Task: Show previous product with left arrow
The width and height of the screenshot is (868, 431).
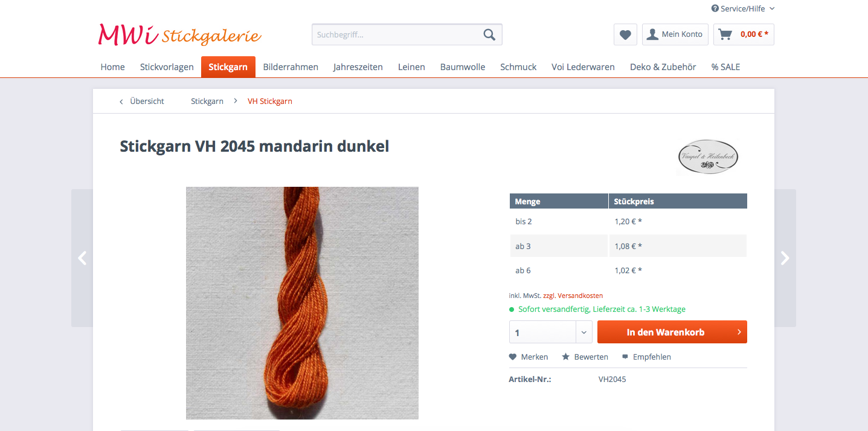Action: tap(82, 258)
